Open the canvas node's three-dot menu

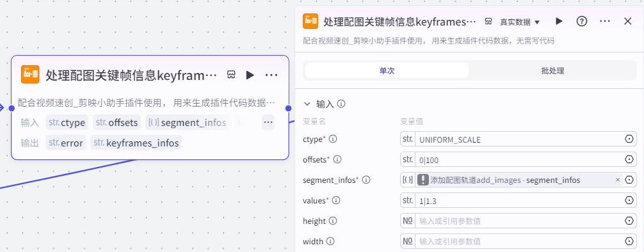click(x=271, y=75)
